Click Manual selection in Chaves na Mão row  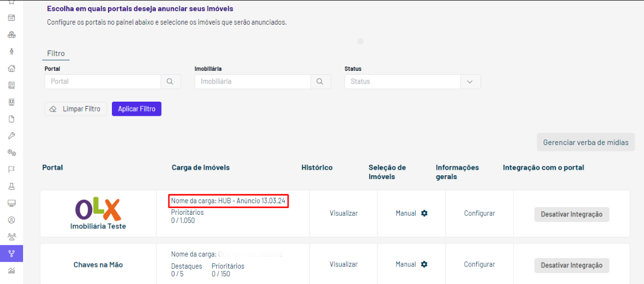pyautogui.click(x=406, y=264)
